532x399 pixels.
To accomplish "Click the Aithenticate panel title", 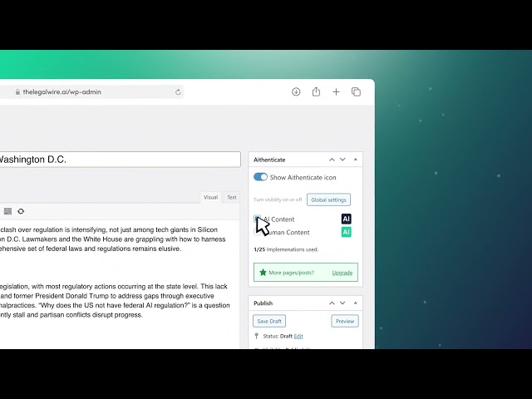I will pyautogui.click(x=269, y=160).
